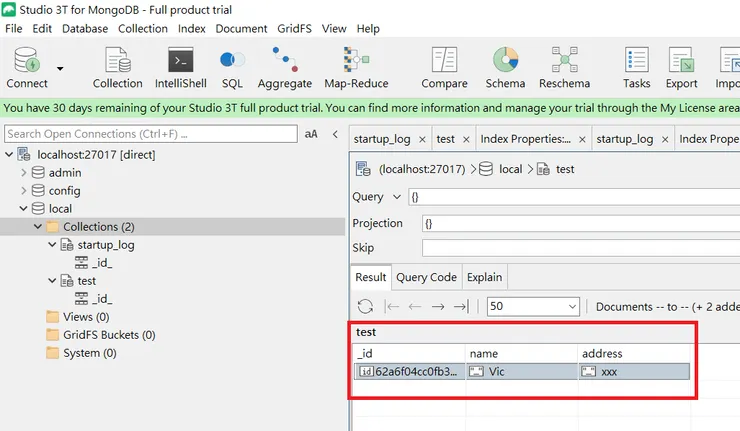Collapse the startup_log collection node
The width and height of the screenshot is (740, 431).
pyautogui.click(x=52, y=245)
